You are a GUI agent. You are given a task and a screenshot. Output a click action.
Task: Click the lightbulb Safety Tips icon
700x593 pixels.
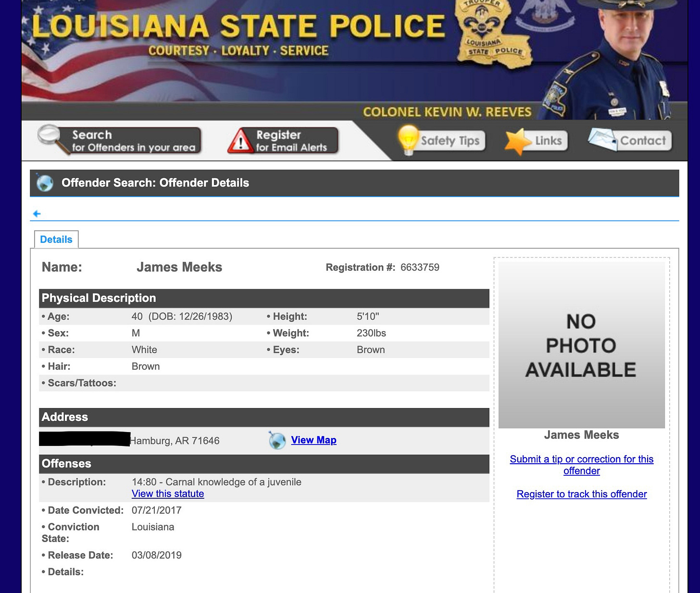click(408, 139)
